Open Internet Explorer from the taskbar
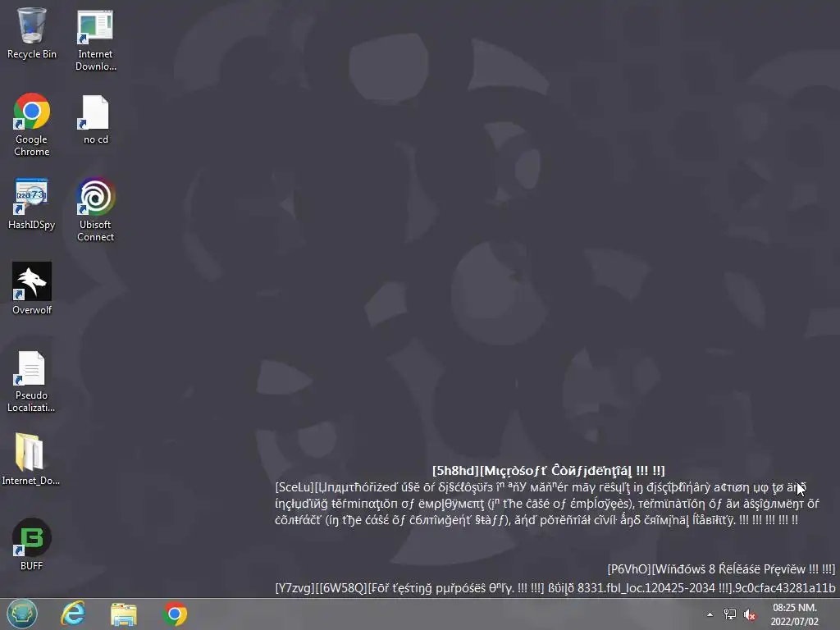Screen dimensions: 840x630 [73, 614]
